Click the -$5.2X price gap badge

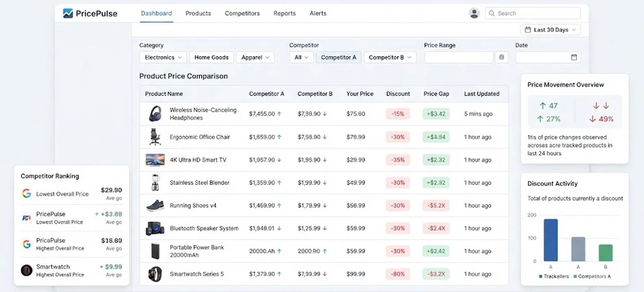(x=436, y=206)
